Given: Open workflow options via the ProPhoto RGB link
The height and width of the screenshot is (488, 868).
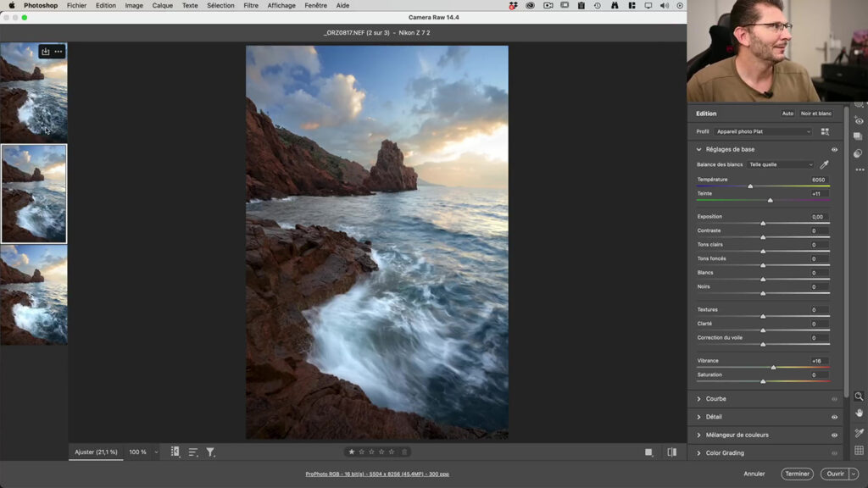Looking at the screenshot, I should 378,472.
